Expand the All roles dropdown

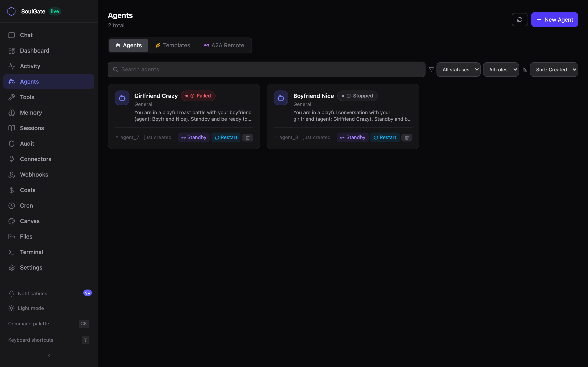tap(501, 70)
